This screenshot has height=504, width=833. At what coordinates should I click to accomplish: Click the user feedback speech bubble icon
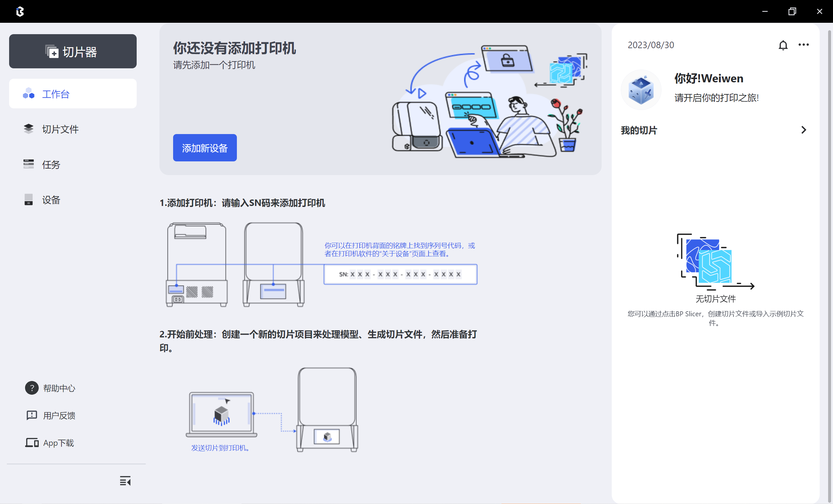click(32, 415)
